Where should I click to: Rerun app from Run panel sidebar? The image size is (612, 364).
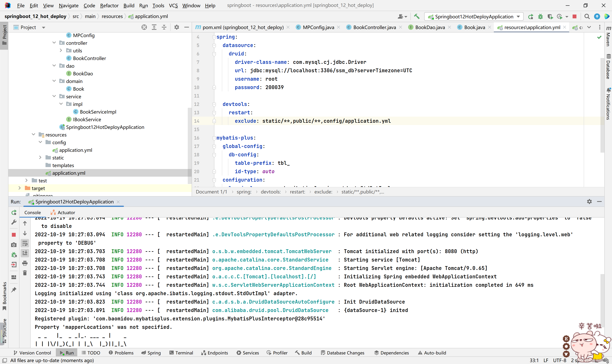coord(14,212)
